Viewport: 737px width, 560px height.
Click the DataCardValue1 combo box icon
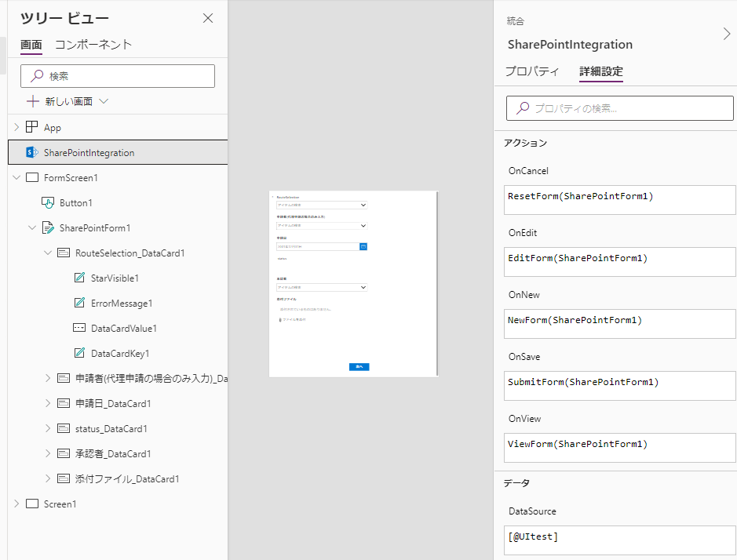[79, 328]
